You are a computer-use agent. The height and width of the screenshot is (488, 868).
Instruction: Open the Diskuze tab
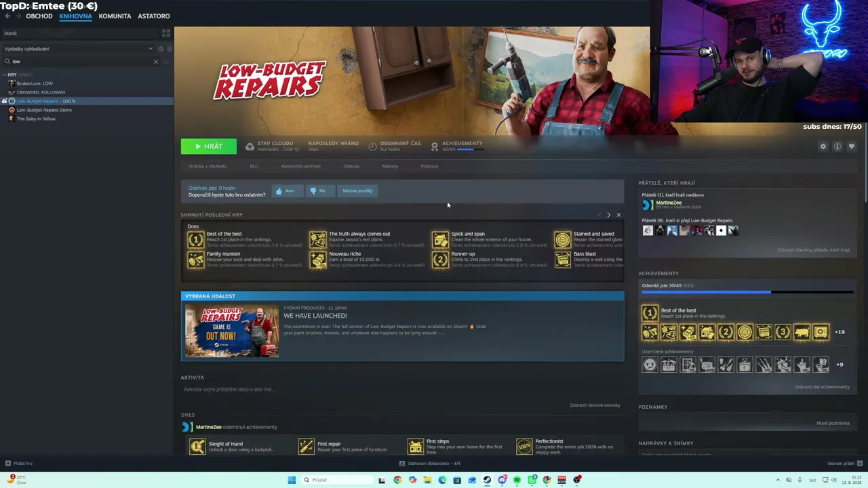[351, 166]
